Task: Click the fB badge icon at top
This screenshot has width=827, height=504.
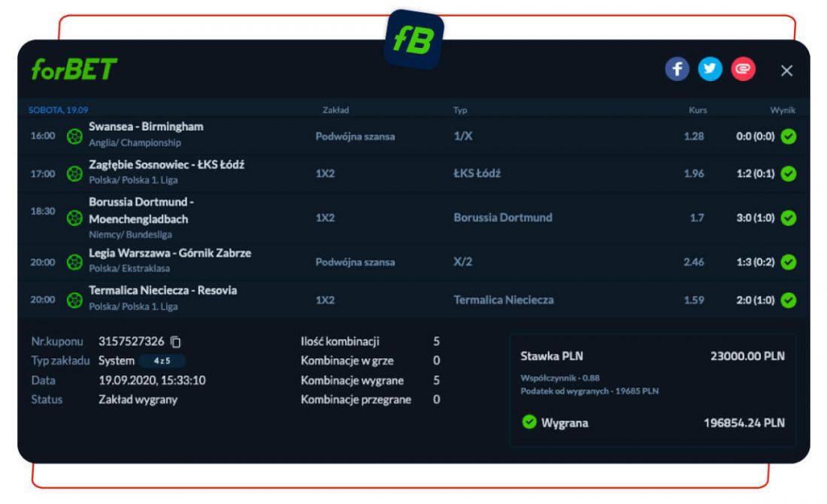Action: 413,41
